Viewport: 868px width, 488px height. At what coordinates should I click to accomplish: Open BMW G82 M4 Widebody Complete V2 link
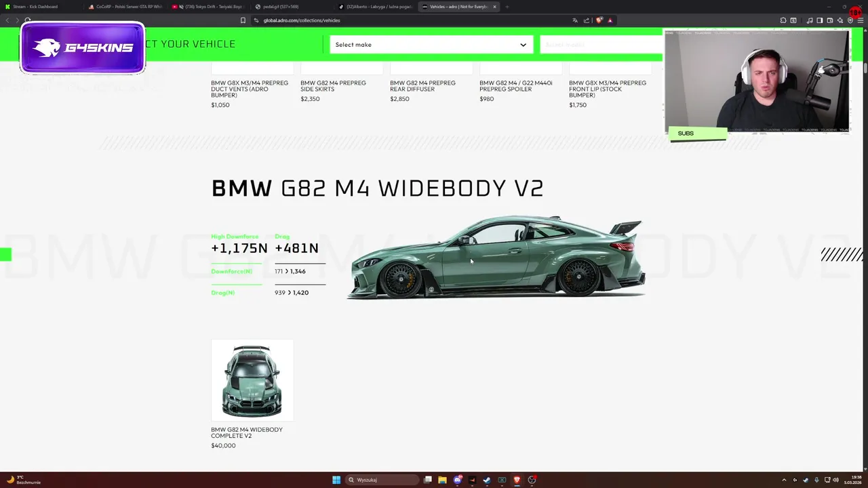click(247, 432)
